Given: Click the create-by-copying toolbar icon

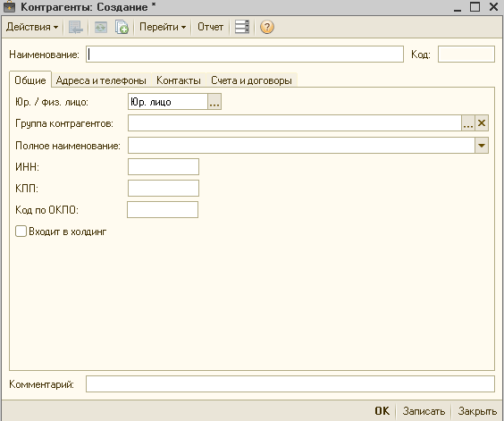Looking at the screenshot, I should click(122, 27).
